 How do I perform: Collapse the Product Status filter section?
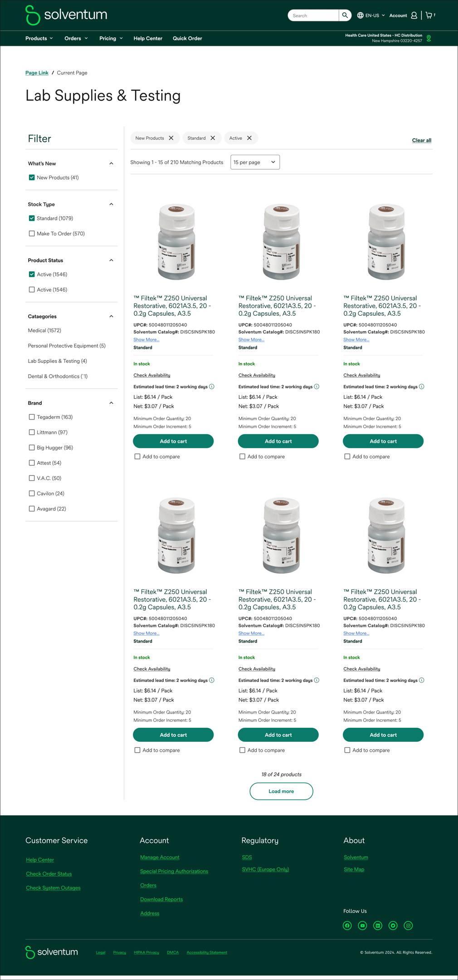click(x=111, y=260)
